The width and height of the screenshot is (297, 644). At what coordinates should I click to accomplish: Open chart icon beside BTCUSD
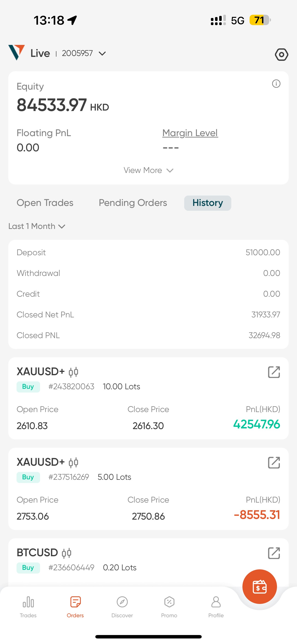click(x=67, y=553)
